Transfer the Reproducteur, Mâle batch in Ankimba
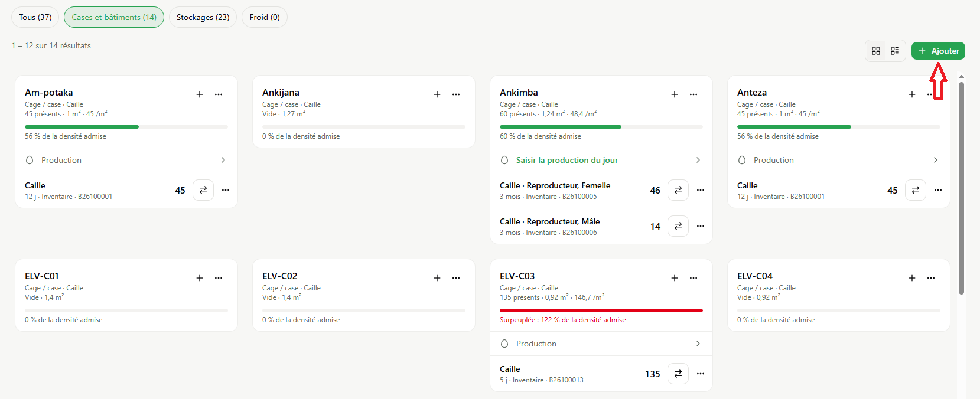Image resolution: width=980 pixels, height=399 pixels. 678,226
